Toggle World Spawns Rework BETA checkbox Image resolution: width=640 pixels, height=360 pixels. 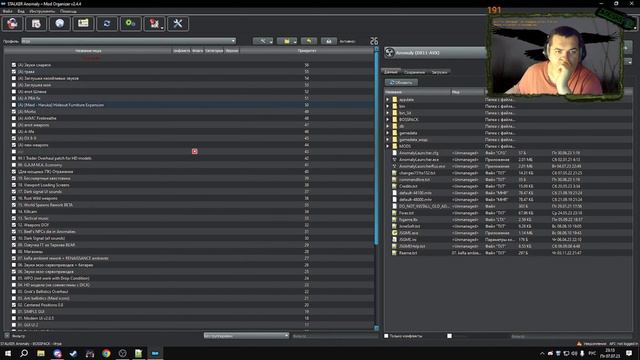tap(14, 205)
